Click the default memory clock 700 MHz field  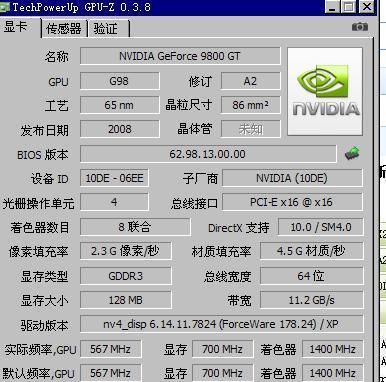pyautogui.click(x=222, y=373)
